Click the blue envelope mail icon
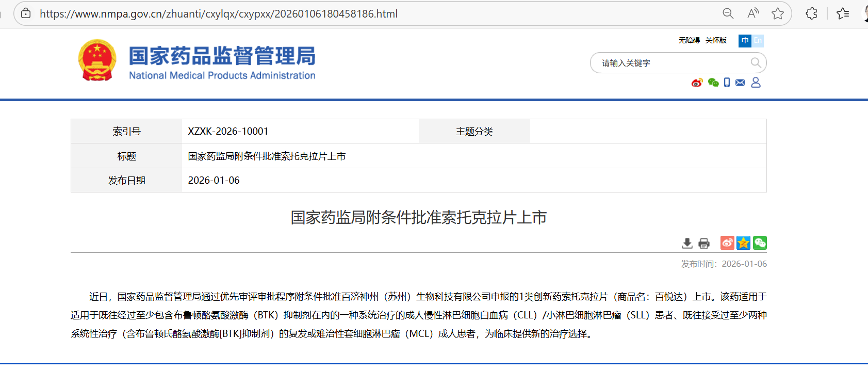 740,83
